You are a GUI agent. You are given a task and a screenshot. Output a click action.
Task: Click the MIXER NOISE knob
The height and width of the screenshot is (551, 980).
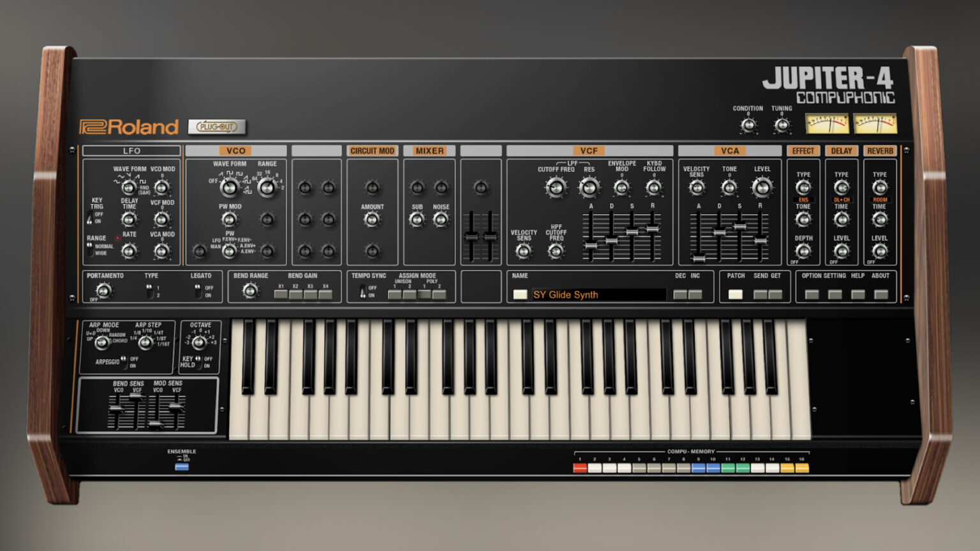coord(441,219)
